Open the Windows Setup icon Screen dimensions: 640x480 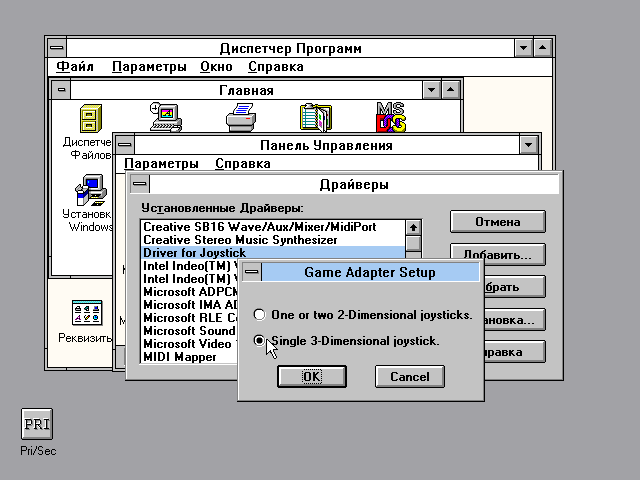(91, 190)
